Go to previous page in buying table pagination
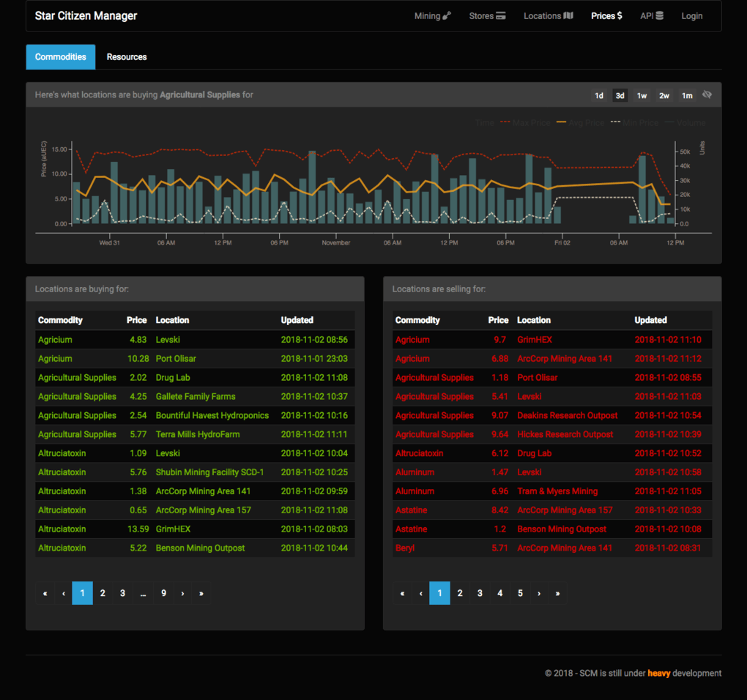 64,593
